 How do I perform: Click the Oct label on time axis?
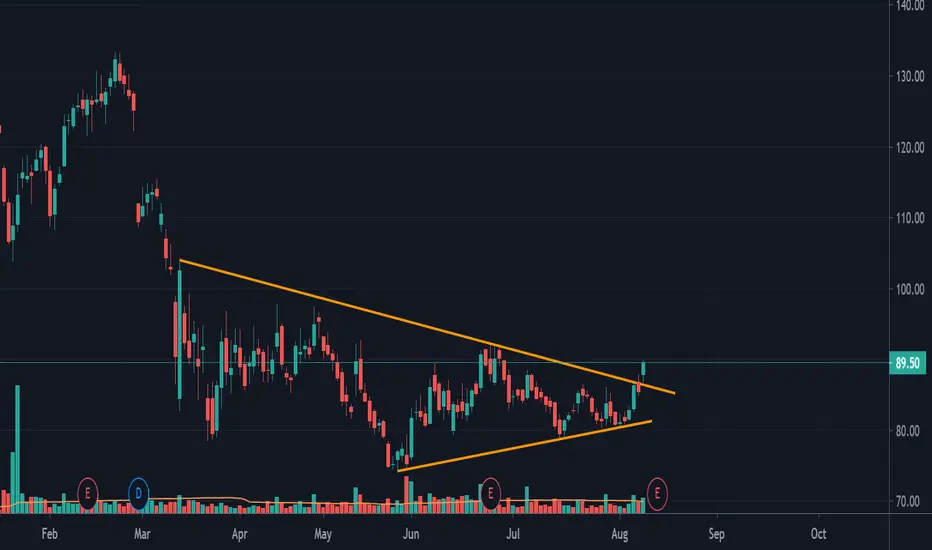(818, 534)
